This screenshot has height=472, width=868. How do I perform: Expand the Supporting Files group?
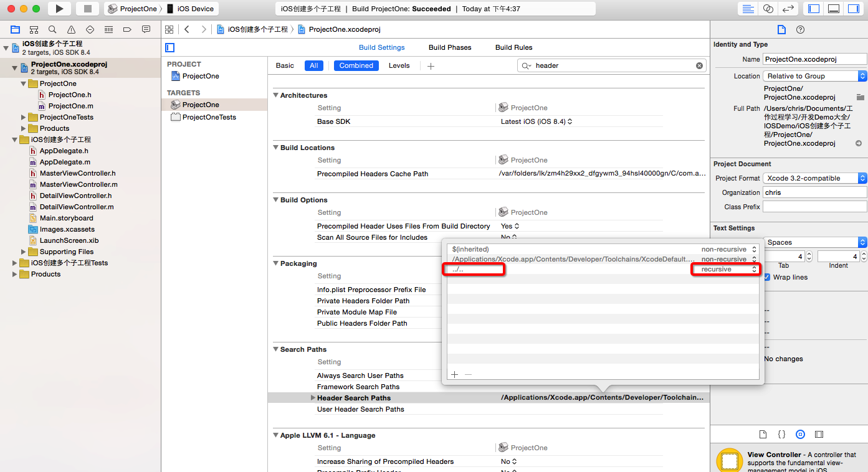pos(24,252)
